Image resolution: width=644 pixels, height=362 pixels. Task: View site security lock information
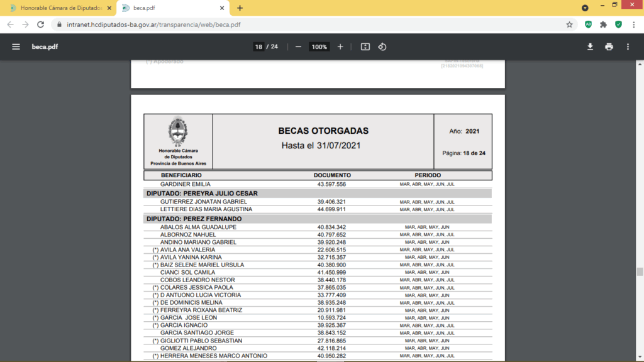pyautogui.click(x=59, y=25)
